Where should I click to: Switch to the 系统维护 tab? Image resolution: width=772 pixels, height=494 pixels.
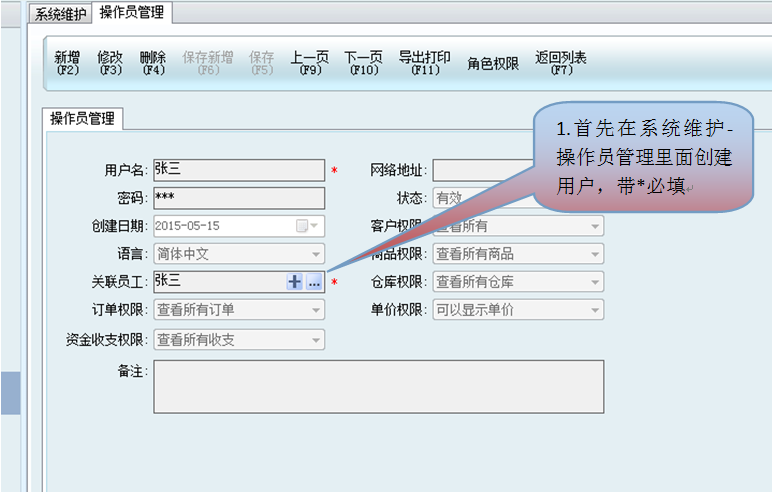click(x=61, y=14)
